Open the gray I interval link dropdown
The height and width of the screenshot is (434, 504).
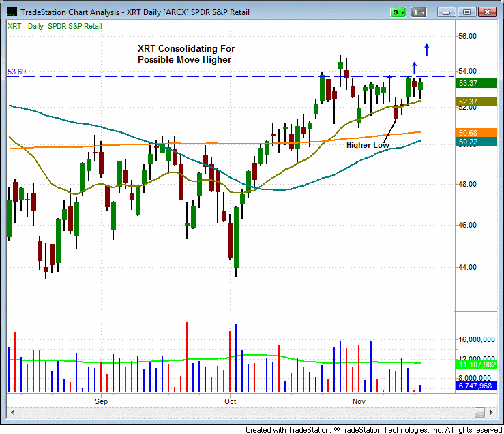coord(419,12)
